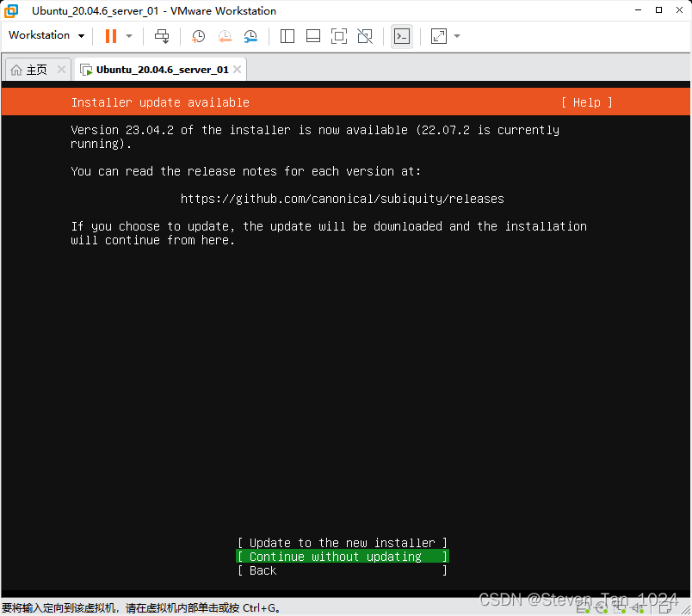Click the network adapter status icon

click(620, 608)
